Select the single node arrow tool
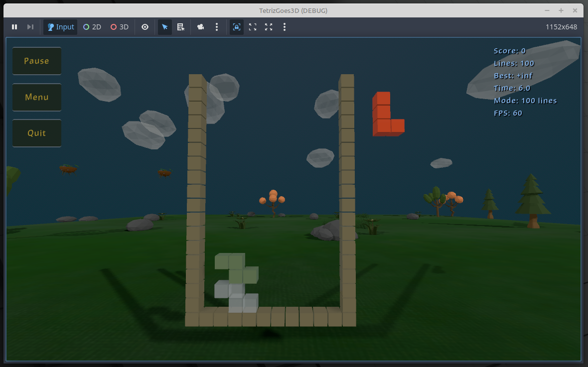The height and width of the screenshot is (367, 588). (x=165, y=27)
